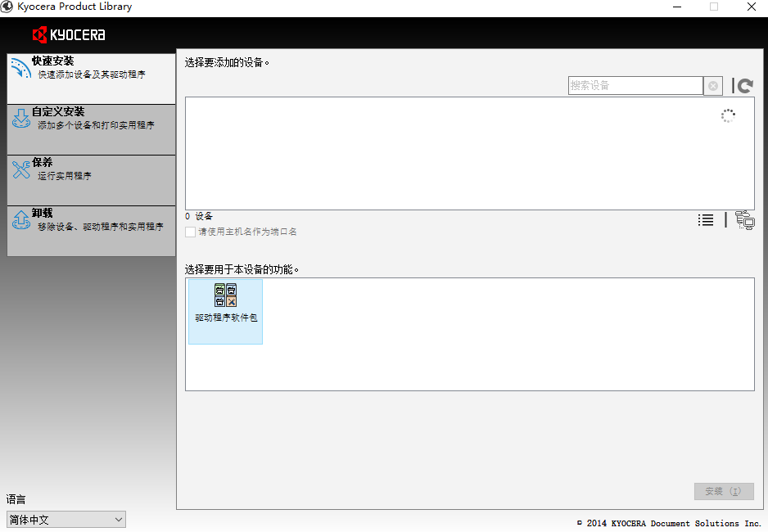768x532 pixels.
Task: Click the uninstall upload arrow icon
Action: tap(21, 219)
